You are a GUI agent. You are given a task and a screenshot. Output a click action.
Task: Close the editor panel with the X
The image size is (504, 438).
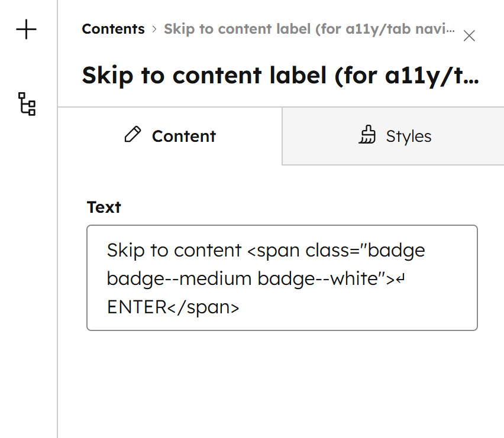coord(469,35)
